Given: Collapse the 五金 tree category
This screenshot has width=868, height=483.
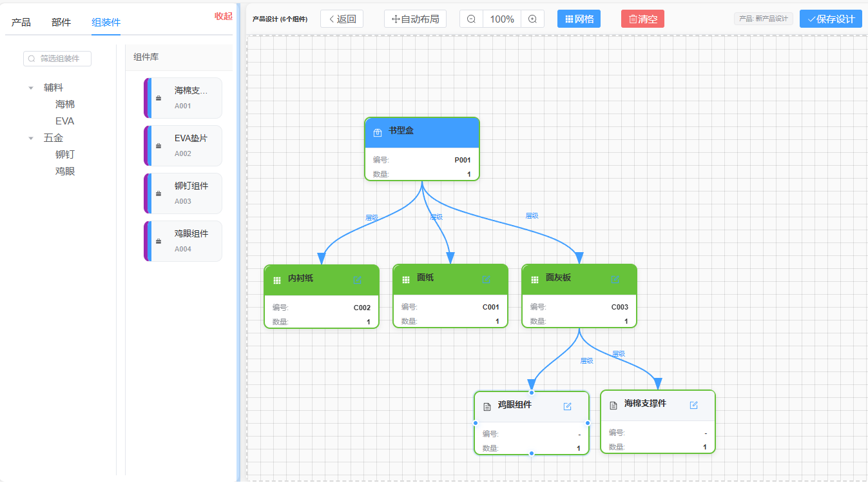Looking at the screenshot, I should click(x=31, y=138).
